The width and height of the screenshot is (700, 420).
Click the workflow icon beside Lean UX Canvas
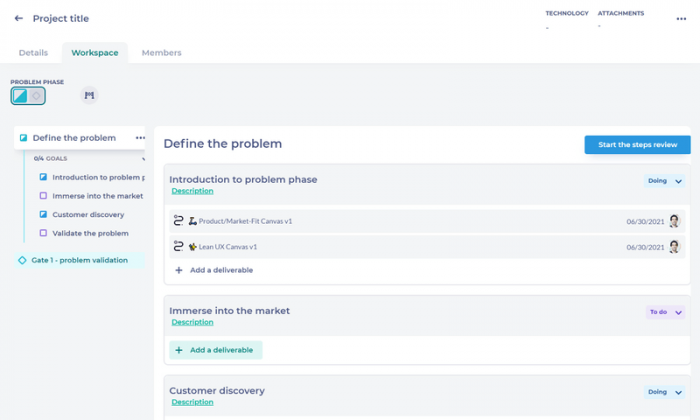click(178, 246)
